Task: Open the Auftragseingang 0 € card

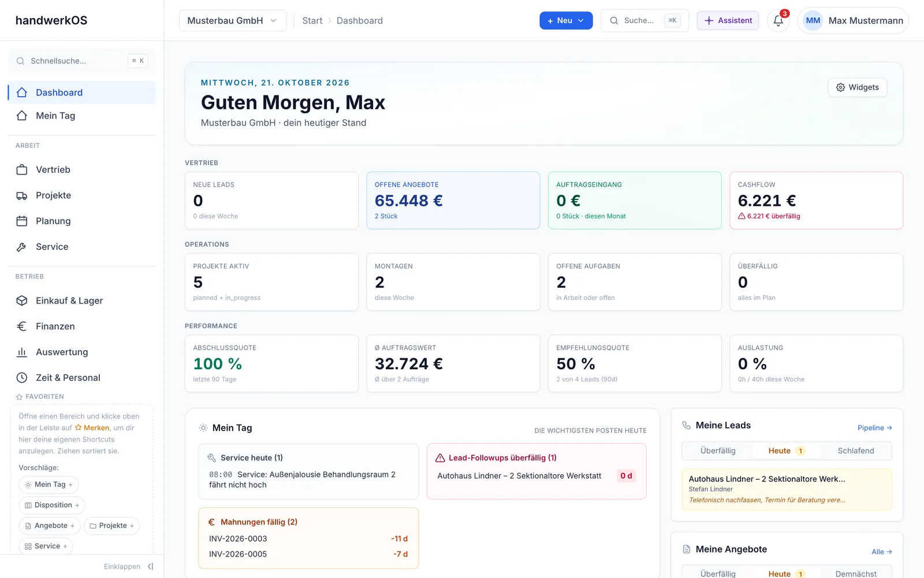Action: pyautogui.click(x=635, y=200)
